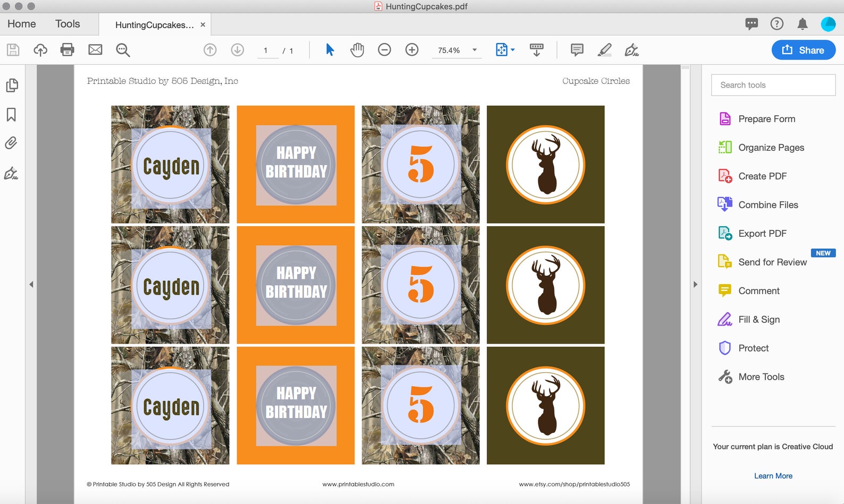This screenshot has width=844, height=504.
Task: Click the Printable Studio header text
Action: (163, 81)
